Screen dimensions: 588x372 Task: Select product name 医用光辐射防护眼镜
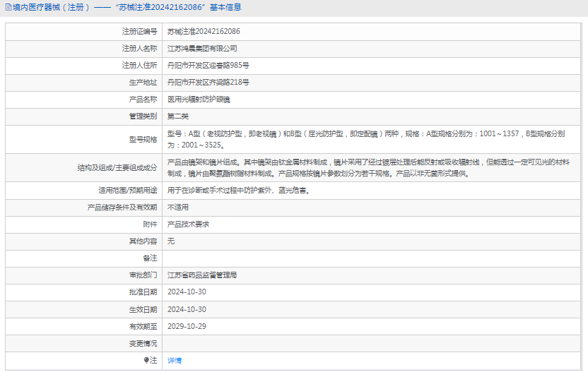pyautogui.click(x=199, y=100)
